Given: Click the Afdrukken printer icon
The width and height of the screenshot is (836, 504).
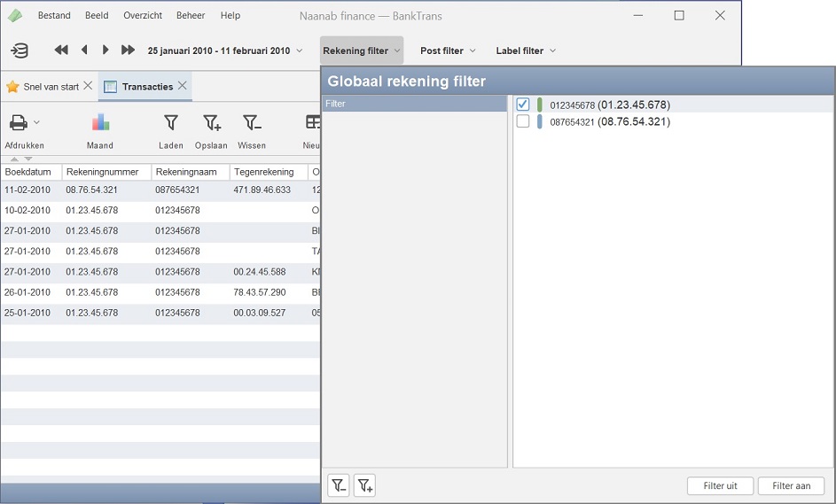Looking at the screenshot, I should 18,123.
